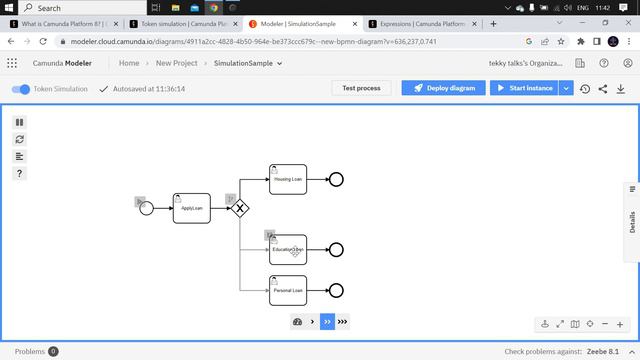Select the Personal Loan end event
This screenshot has height=360, width=640.
336,290
